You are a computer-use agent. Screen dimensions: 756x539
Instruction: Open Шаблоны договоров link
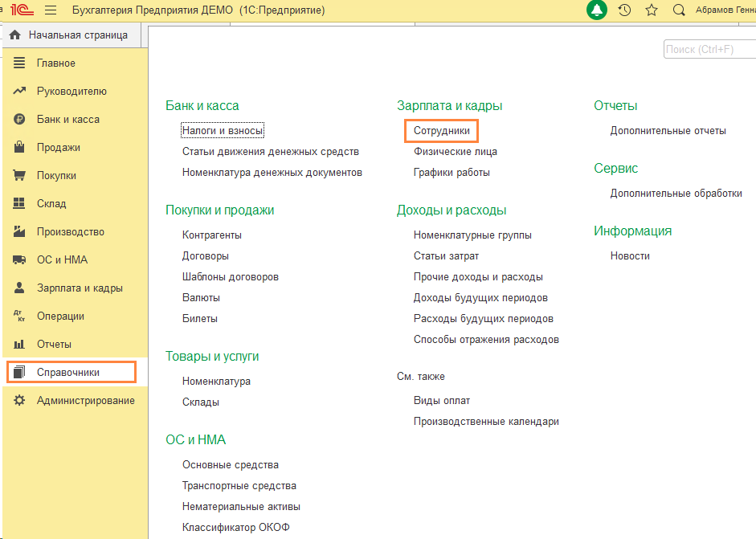[x=231, y=277]
